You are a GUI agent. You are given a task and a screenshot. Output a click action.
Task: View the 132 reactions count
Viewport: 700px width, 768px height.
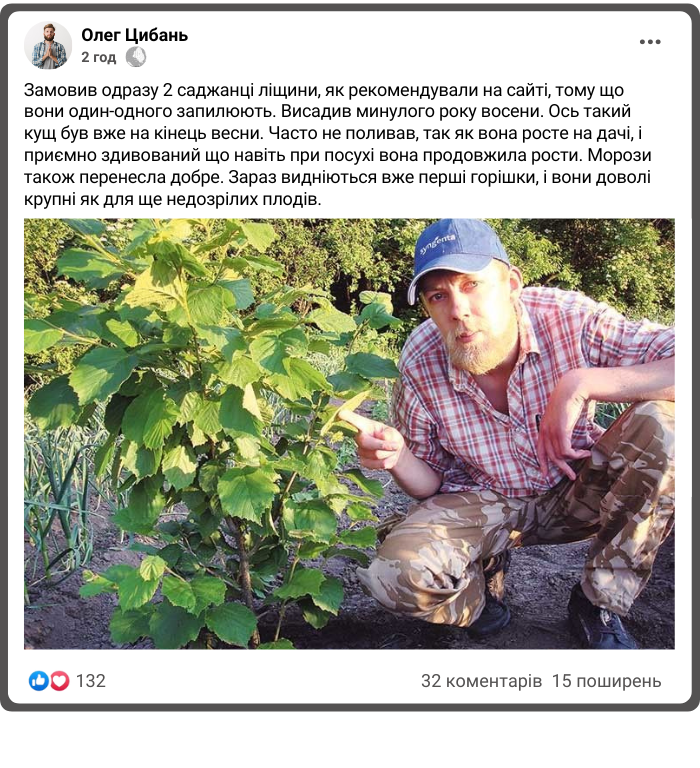click(91, 681)
